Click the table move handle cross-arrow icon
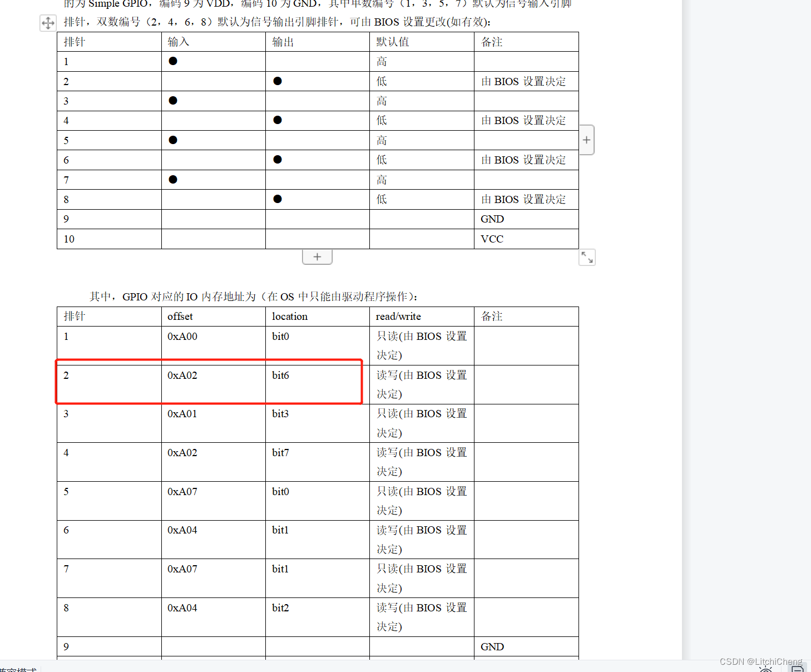Viewport: 811px width, 672px height. point(48,23)
